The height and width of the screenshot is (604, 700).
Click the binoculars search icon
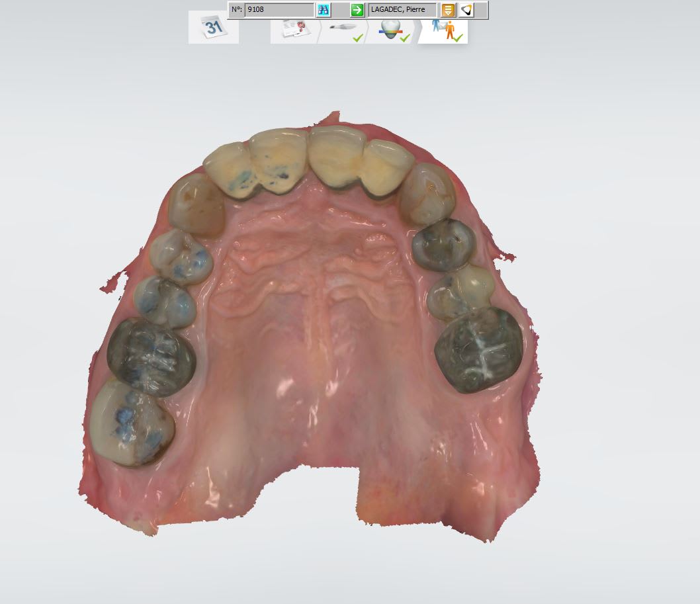click(x=324, y=10)
